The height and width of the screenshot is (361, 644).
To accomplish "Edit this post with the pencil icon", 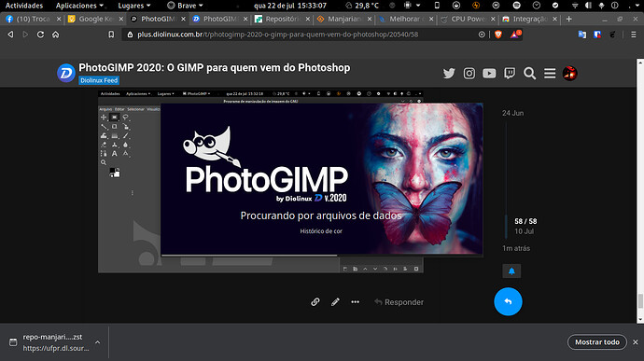I will click(x=335, y=302).
